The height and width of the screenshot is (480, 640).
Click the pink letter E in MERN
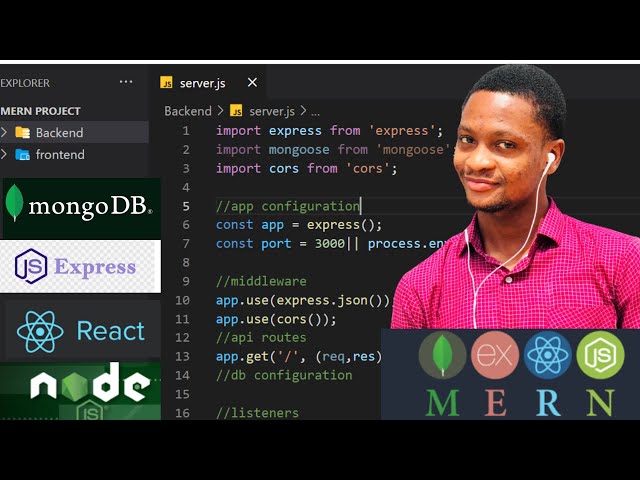[x=495, y=403]
